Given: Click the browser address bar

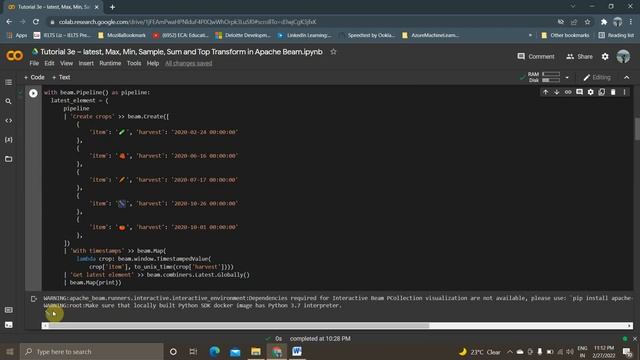Looking at the screenshot, I should click(x=302, y=22).
